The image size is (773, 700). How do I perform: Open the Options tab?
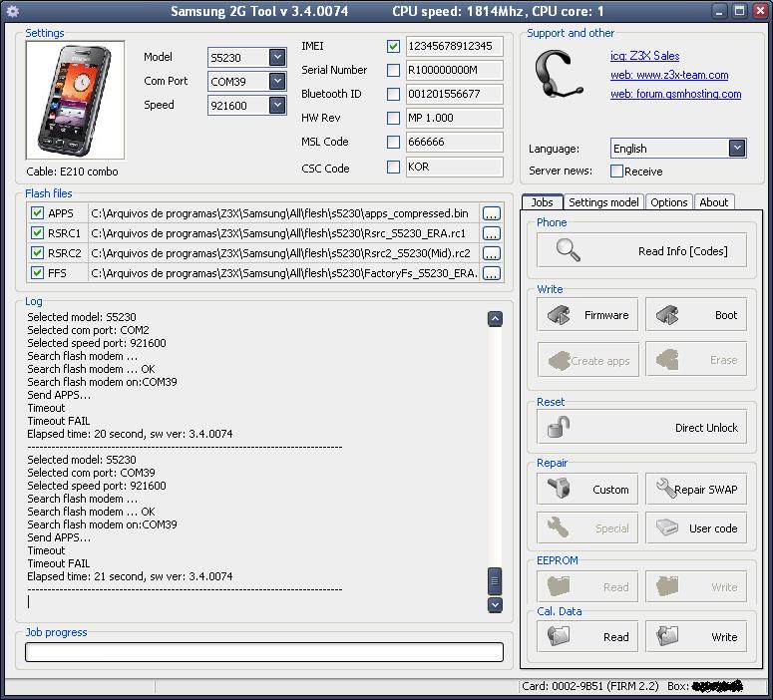click(x=668, y=202)
